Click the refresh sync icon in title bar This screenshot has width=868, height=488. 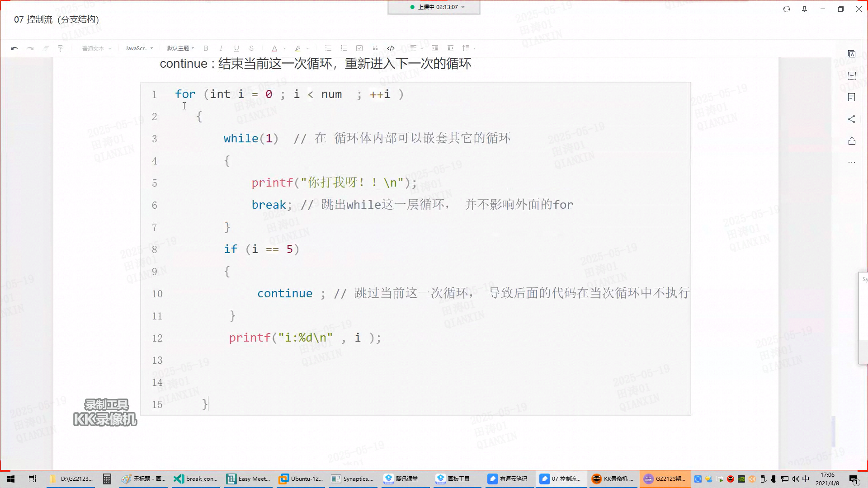pos(787,9)
